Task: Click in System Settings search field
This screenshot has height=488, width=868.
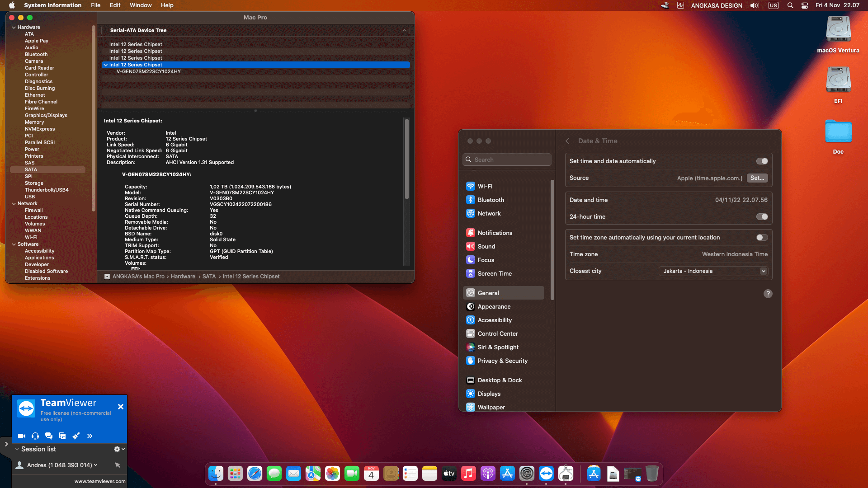Action: 507,160
